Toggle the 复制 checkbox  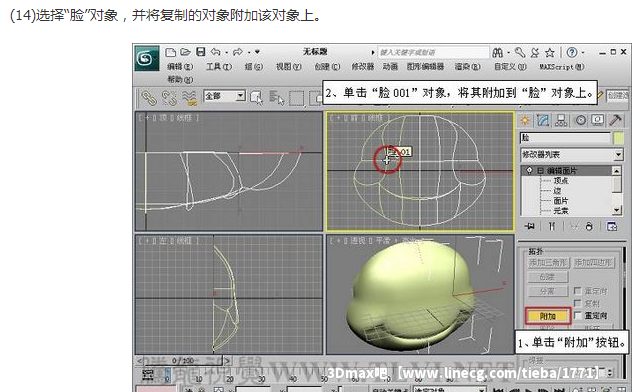coord(577,303)
